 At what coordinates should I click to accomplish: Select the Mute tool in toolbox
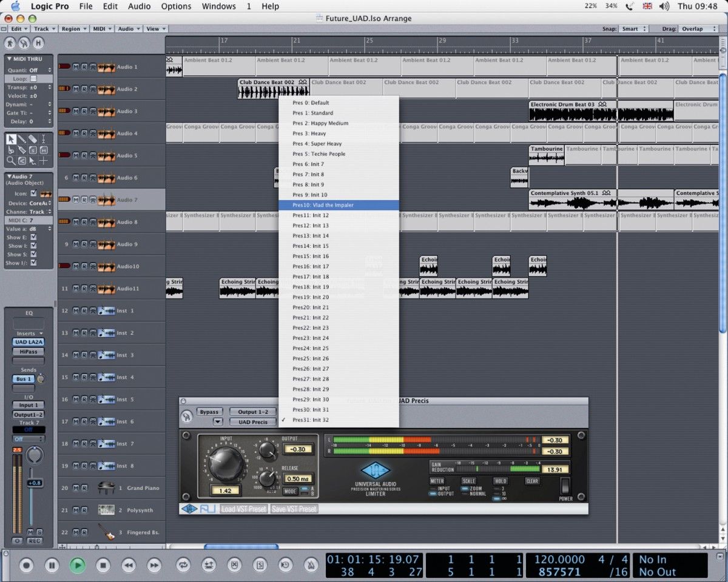pos(44,150)
